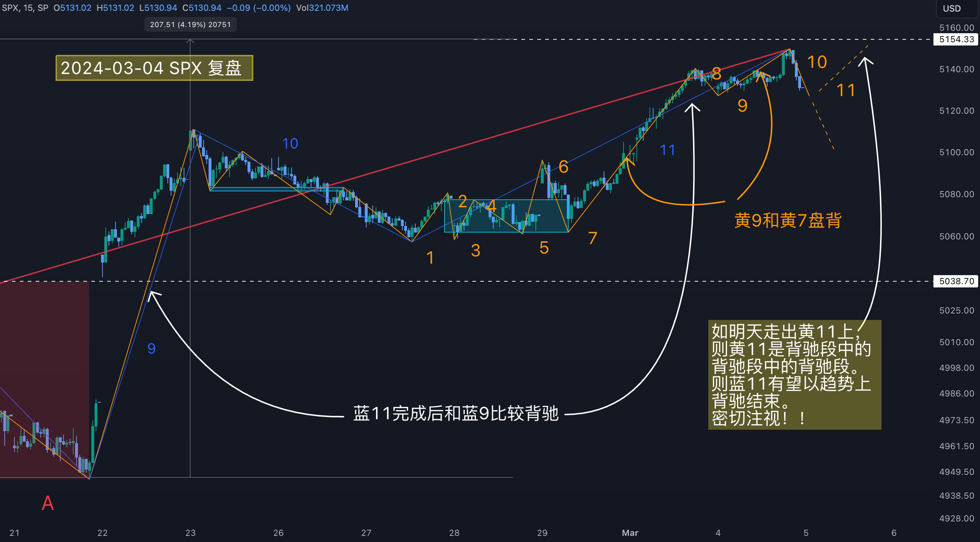Select the 2024-03-04 SPX 复盘 title box

tap(154, 68)
